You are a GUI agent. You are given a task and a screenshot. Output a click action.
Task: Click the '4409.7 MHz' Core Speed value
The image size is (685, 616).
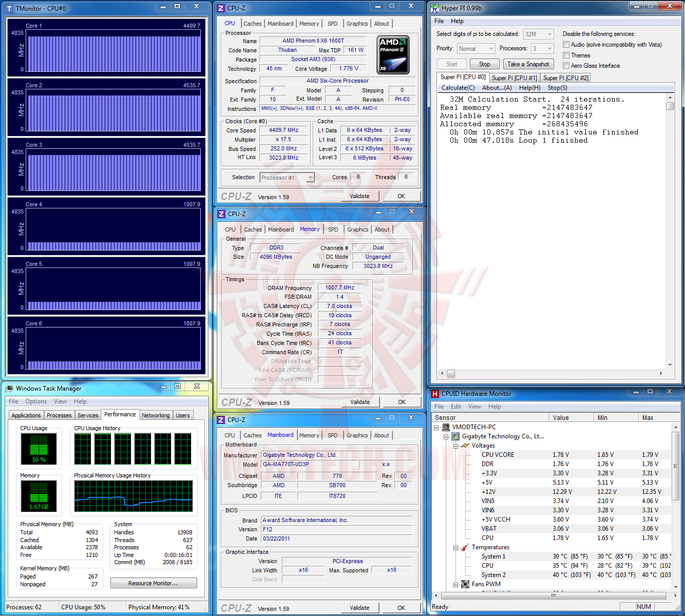pos(283,130)
